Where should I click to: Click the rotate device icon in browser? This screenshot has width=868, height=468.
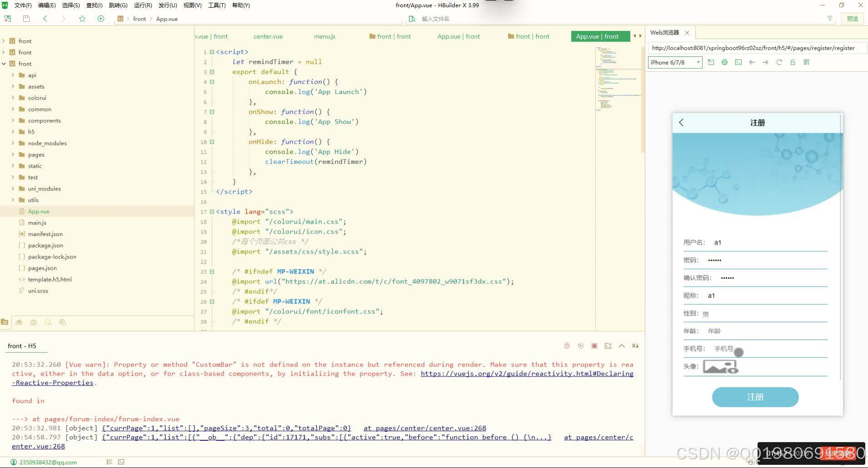click(711, 62)
